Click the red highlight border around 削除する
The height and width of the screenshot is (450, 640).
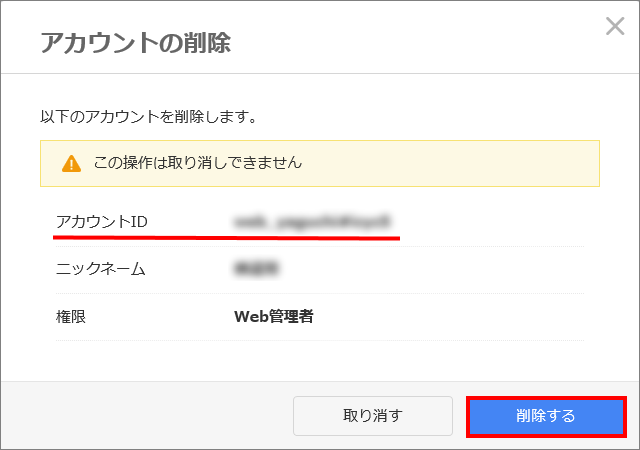[x=546, y=398]
